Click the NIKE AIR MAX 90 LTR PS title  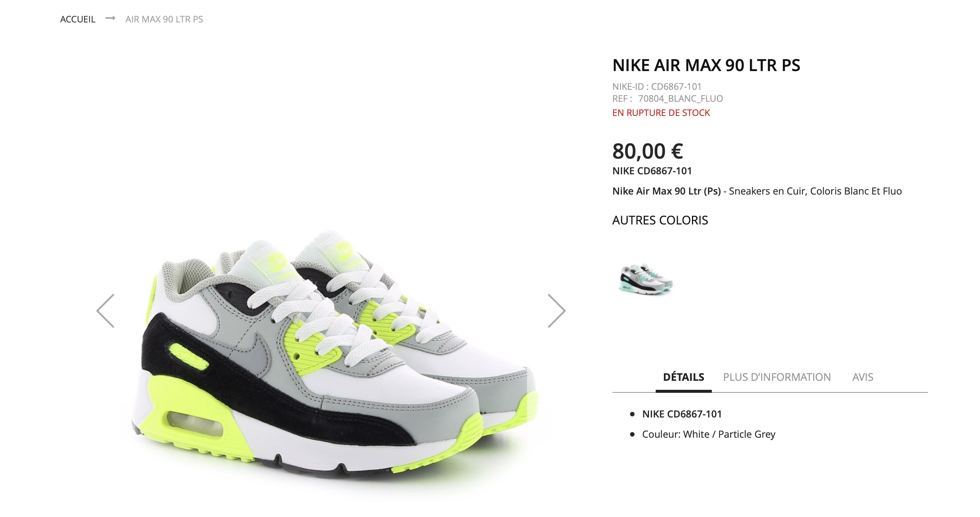coord(706,65)
